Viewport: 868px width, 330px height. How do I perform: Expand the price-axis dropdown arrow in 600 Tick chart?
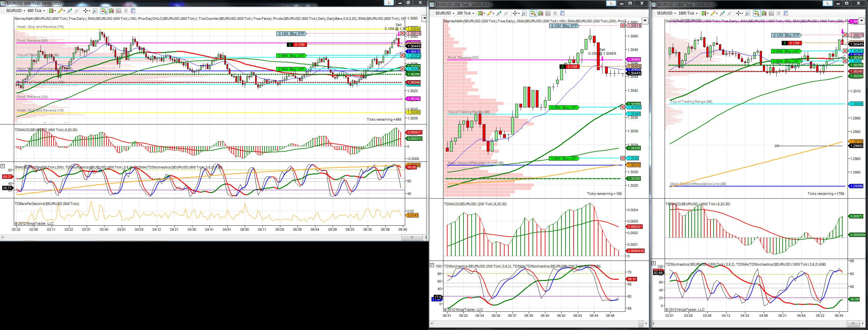(424, 19)
